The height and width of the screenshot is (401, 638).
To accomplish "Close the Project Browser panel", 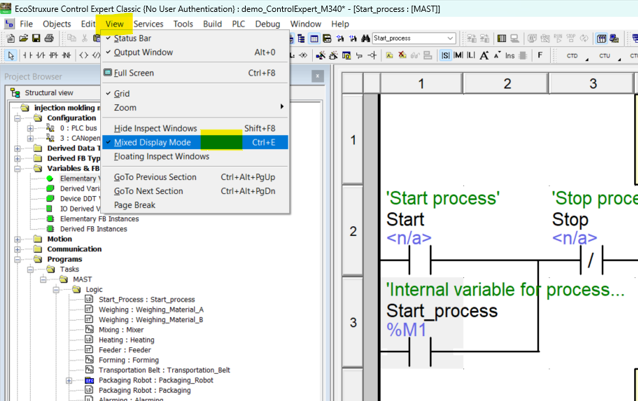I will point(318,76).
